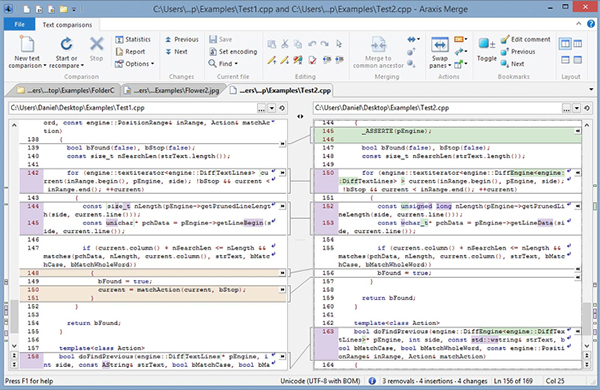The image size is (600, 390).
Task: Open the New text comparison dropdown
Action: pyautogui.click(x=45, y=66)
